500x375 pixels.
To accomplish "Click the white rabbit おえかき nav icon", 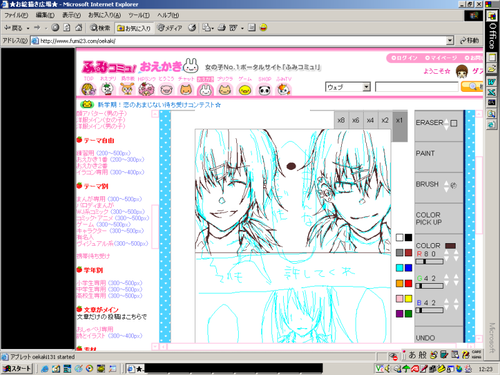I will 205,89.
